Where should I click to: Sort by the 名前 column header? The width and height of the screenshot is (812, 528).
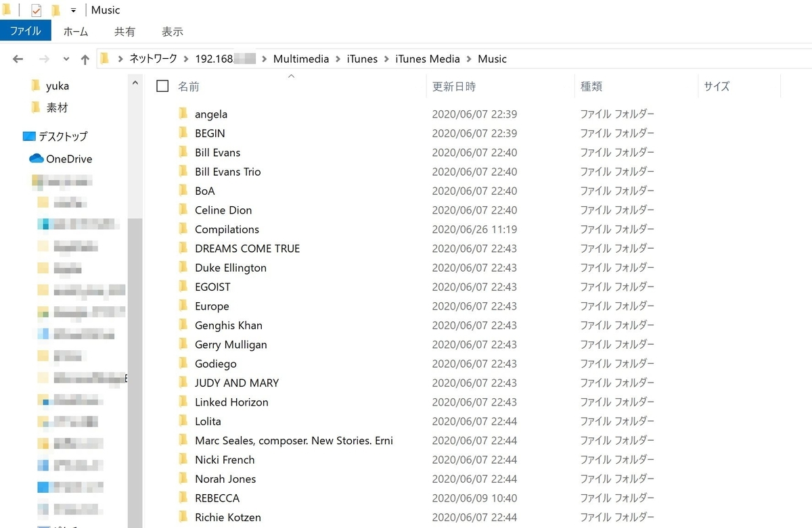[188, 87]
